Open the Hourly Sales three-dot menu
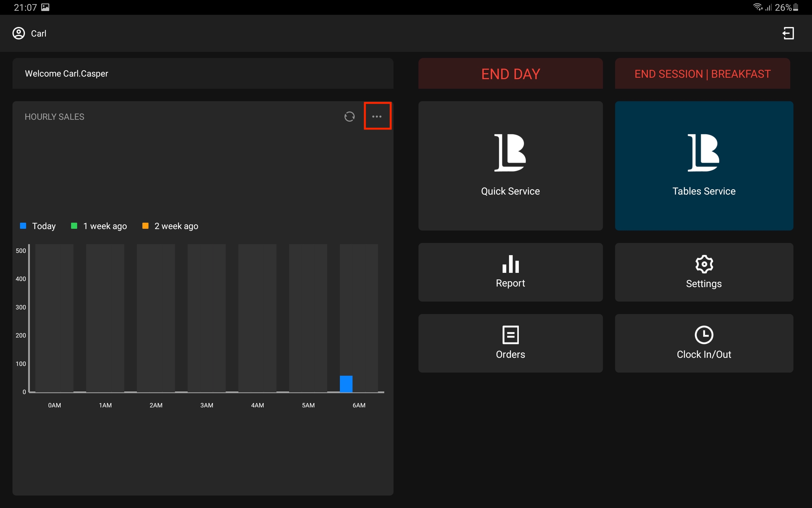Image resolution: width=812 pixels, height=508 pixels. pyautogui.click(x=377, y=116)
